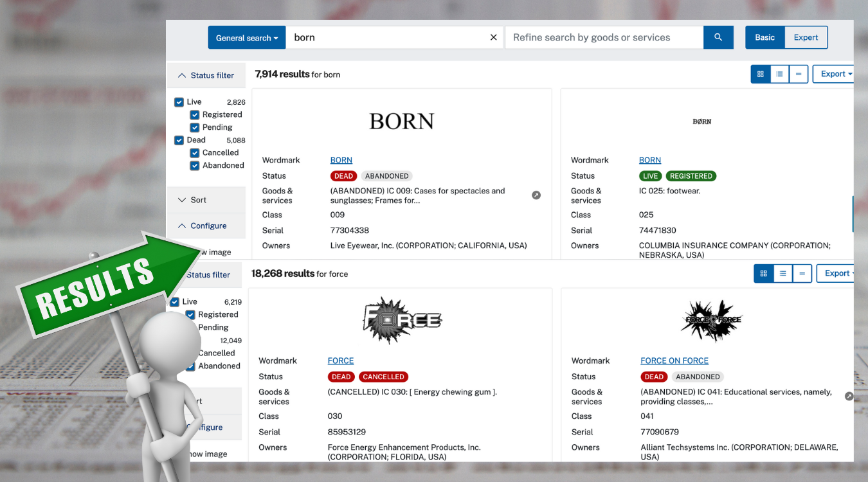Click owner text 'Live Eyewear, Inc.'
Screen dimensions: 868x482
(362, 245)
